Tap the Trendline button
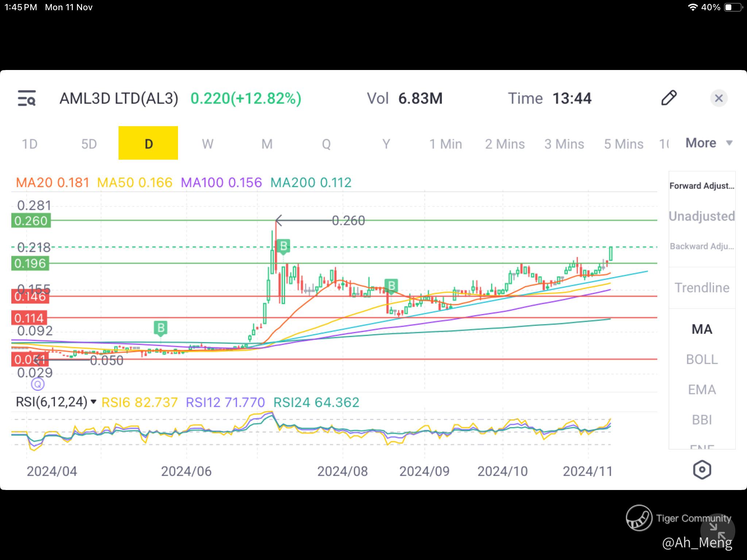The height and width of the screenshot is (560, 747). coord(702,288)
